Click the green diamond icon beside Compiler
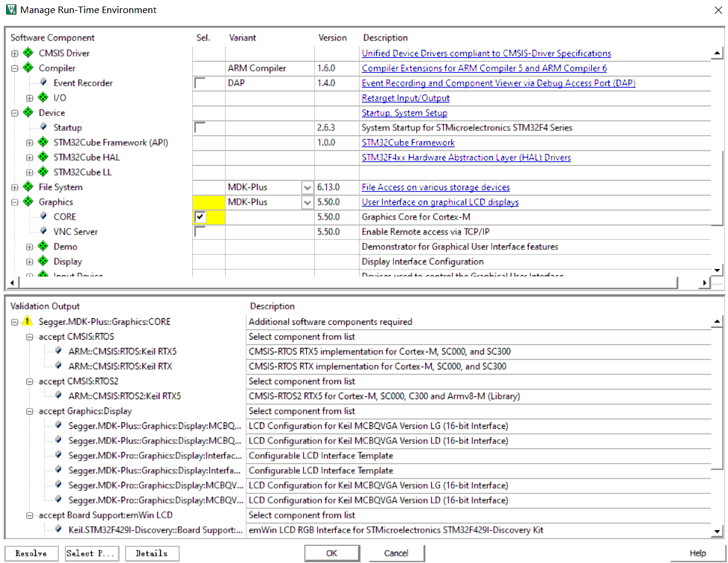This screenshot has width=728, height=563. 27,68
